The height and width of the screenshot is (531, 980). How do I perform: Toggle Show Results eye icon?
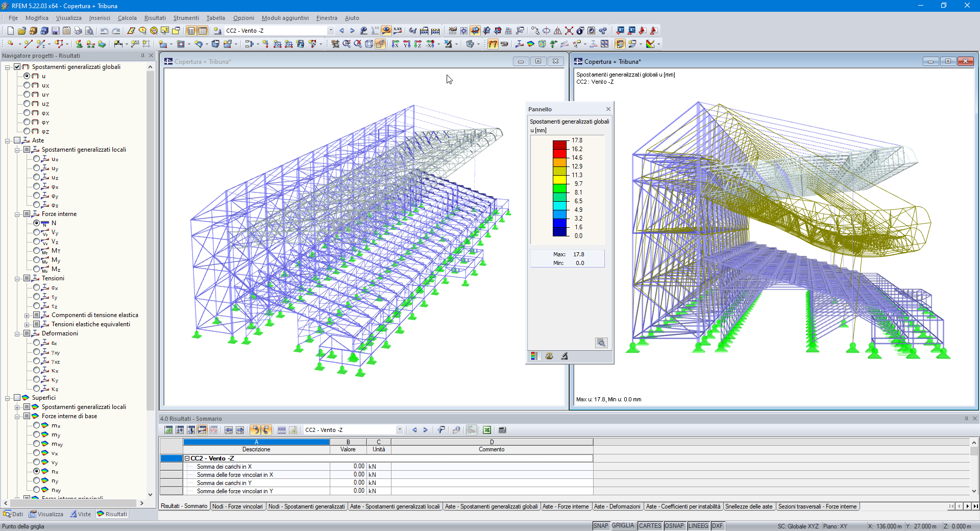[386, 31]
